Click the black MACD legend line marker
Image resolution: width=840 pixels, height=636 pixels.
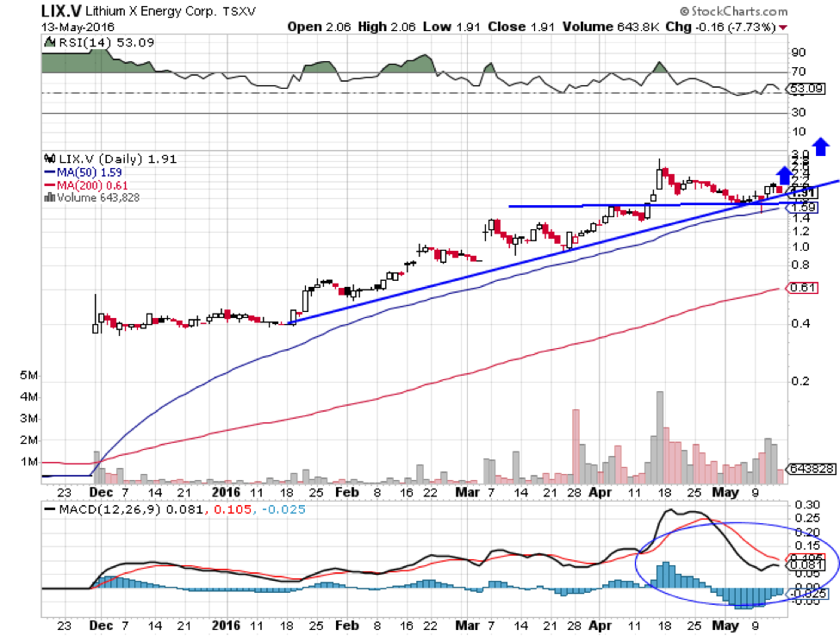(x=50, y=509)
